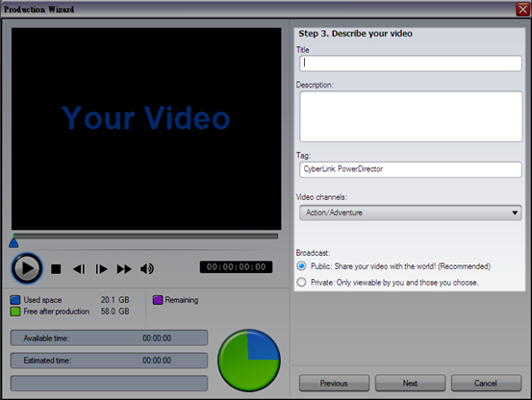Click the green Free after production swatch
532x400 pixels.
[15, 312]
